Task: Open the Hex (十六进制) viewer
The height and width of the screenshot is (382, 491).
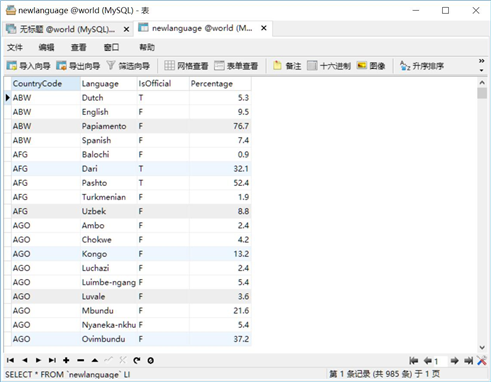Action: [x=329, y=66]
